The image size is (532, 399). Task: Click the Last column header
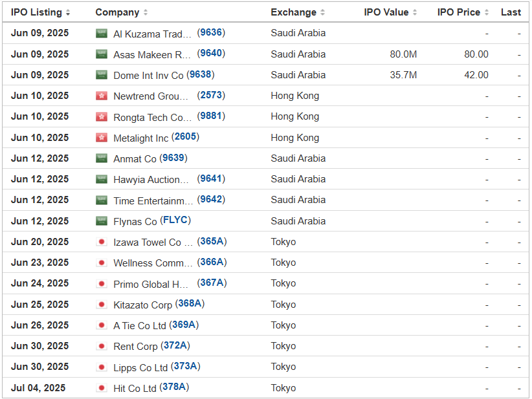click(x=511, y=12)
